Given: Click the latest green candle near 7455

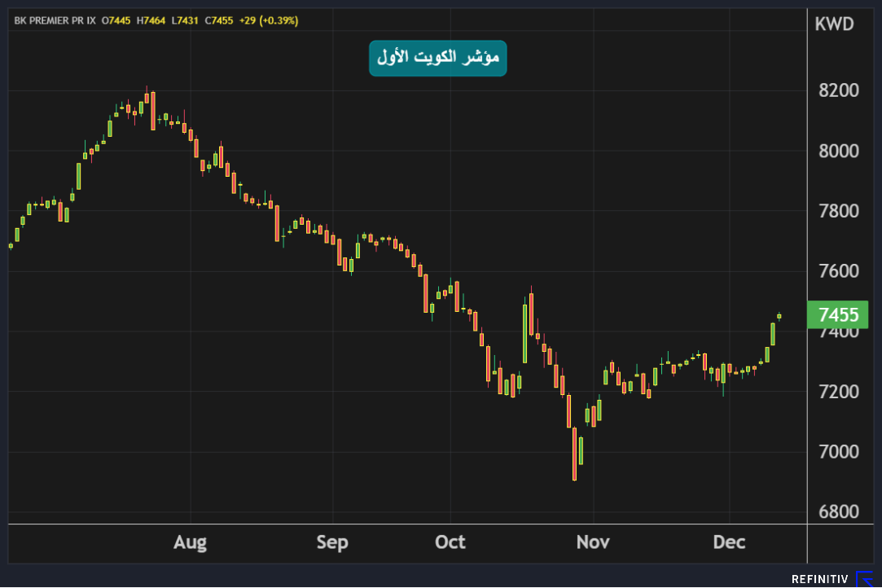Looking at the screenshot, I should click(779, 316).
